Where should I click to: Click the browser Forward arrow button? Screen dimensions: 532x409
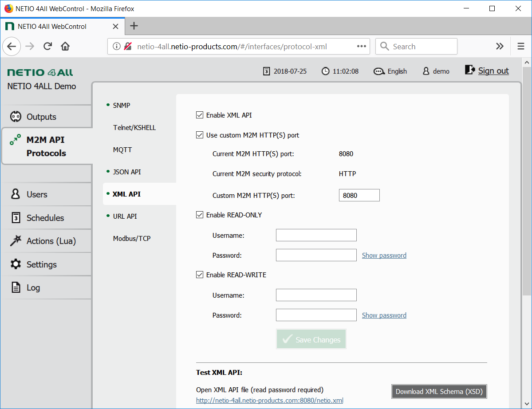point(30,47)
